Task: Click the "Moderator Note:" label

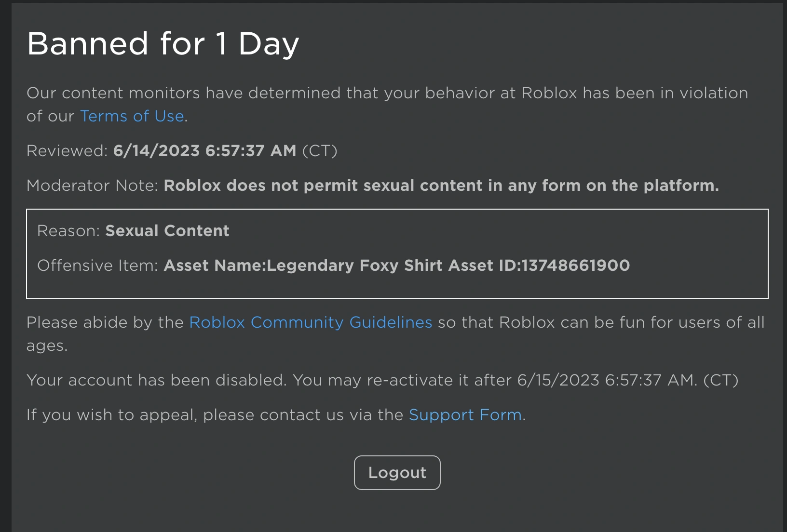Action: coord(92,186)
